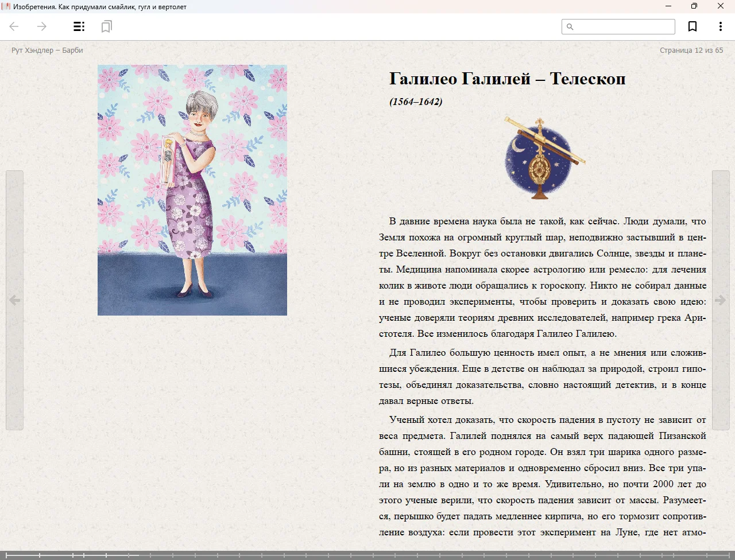This screenshot has height=560, width=735.
Task: Turn to the next page using right arrow
Action: (721, 300)
